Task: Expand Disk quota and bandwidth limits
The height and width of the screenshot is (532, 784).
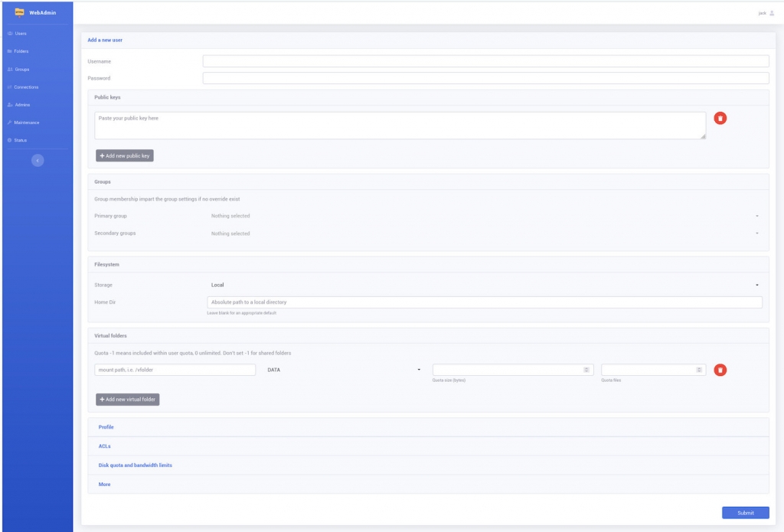Action: pos(135,465)
